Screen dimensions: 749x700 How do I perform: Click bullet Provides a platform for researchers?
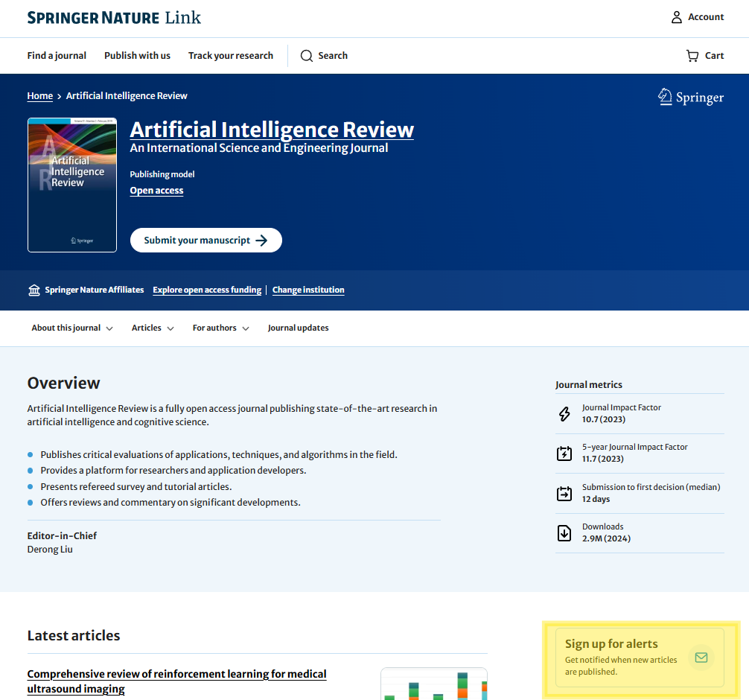pos(173,470)
